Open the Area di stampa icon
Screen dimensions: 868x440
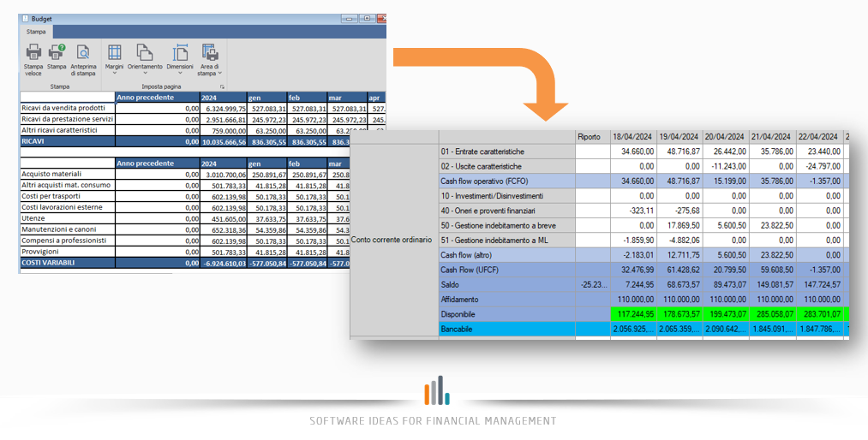coord(209,52)
